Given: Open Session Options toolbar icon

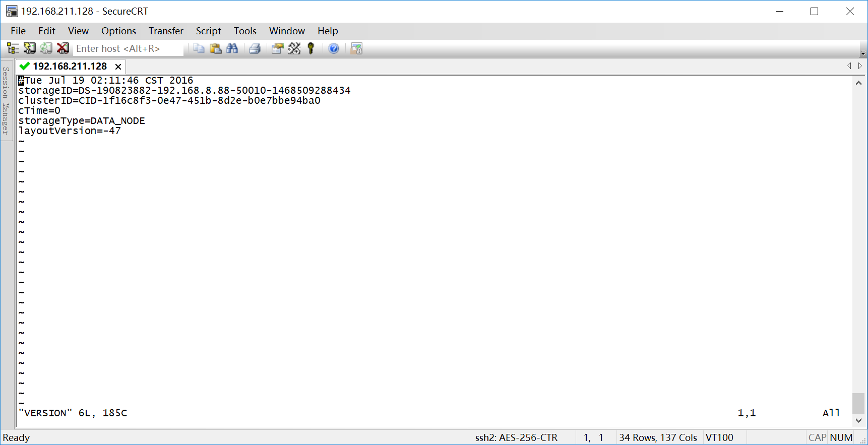Looking at the screenshot, I should [x=277, y=48].
